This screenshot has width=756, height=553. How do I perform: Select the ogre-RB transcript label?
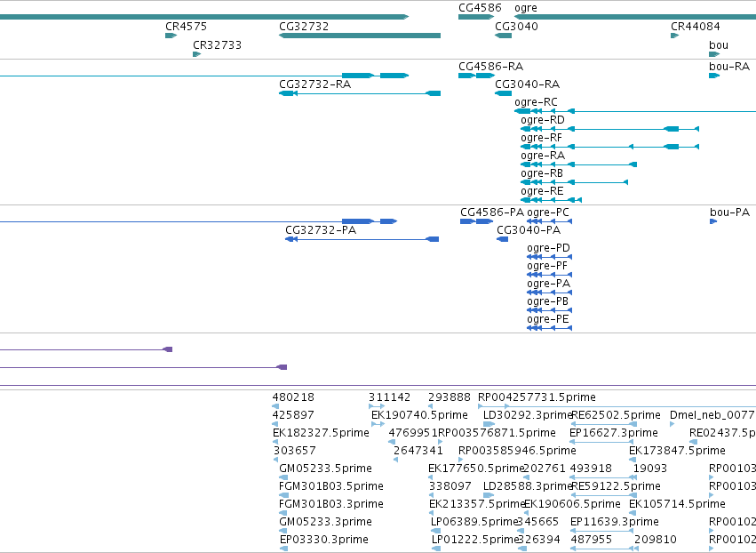point(542,173)
